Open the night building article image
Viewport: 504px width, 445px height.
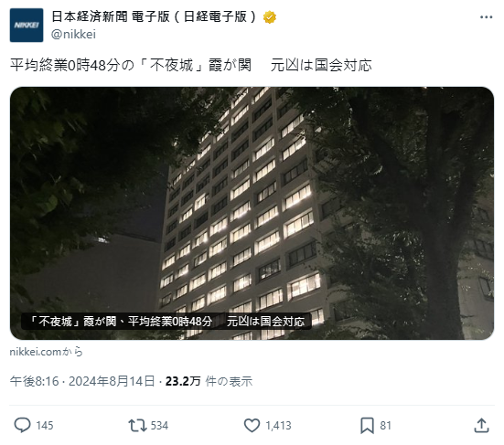tap(252, 213)
